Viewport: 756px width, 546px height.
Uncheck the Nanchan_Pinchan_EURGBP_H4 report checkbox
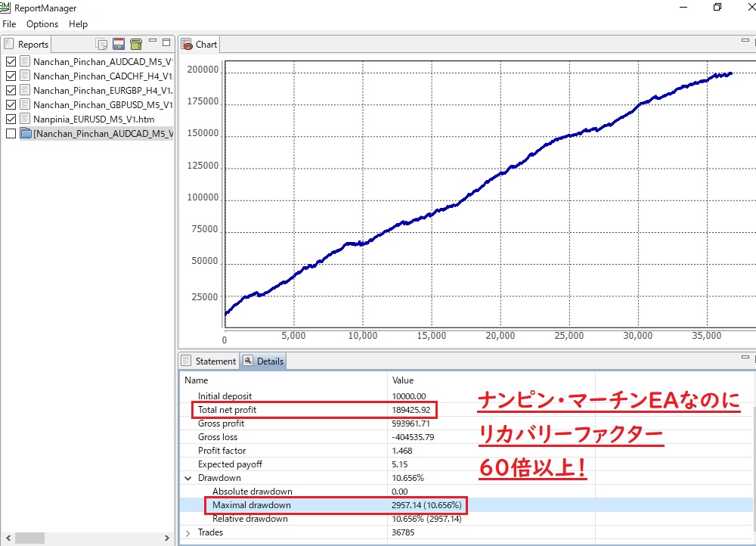(x=11, y=90)
